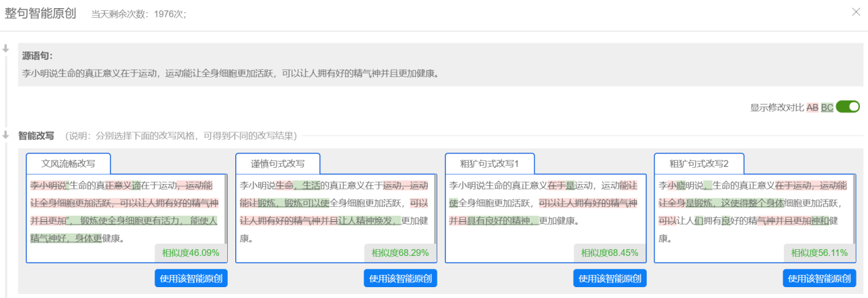Toggle the 显示修改对比 switch off

[x=848, y=107]
